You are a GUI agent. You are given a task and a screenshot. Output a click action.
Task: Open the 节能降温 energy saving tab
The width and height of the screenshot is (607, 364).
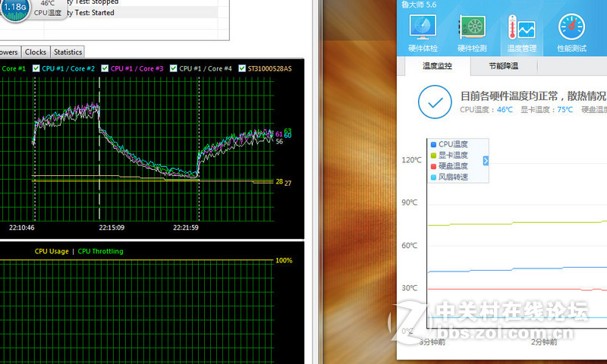[x=503, y=66]
